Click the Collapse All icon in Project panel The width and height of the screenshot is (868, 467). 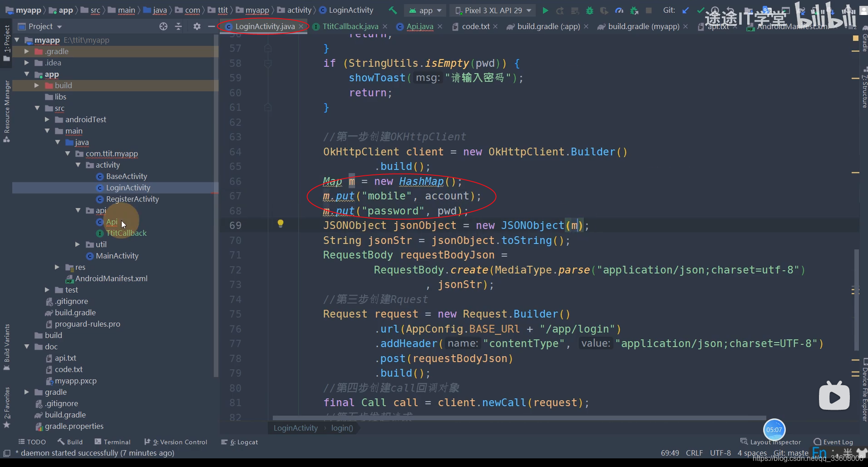[x=178, y=26]
